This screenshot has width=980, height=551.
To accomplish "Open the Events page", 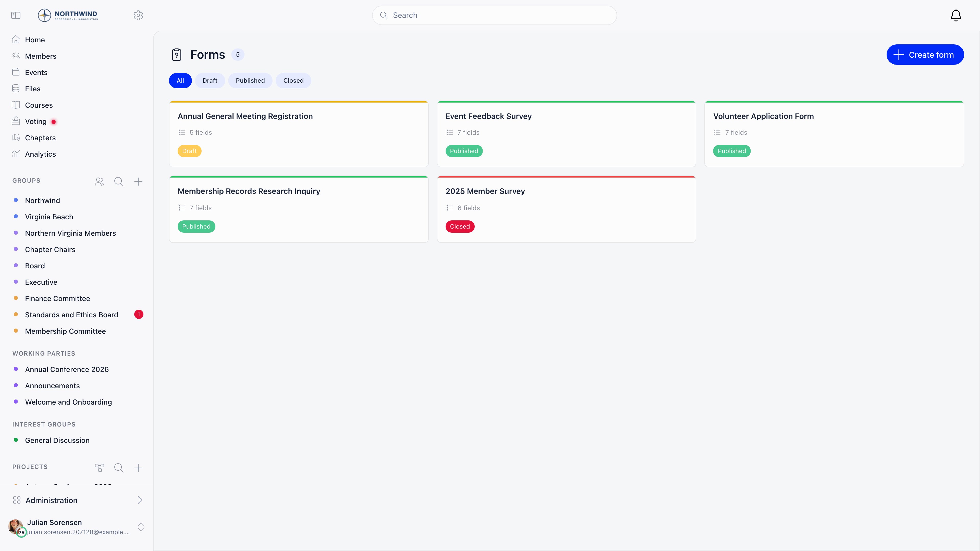I will coord(36,73).
